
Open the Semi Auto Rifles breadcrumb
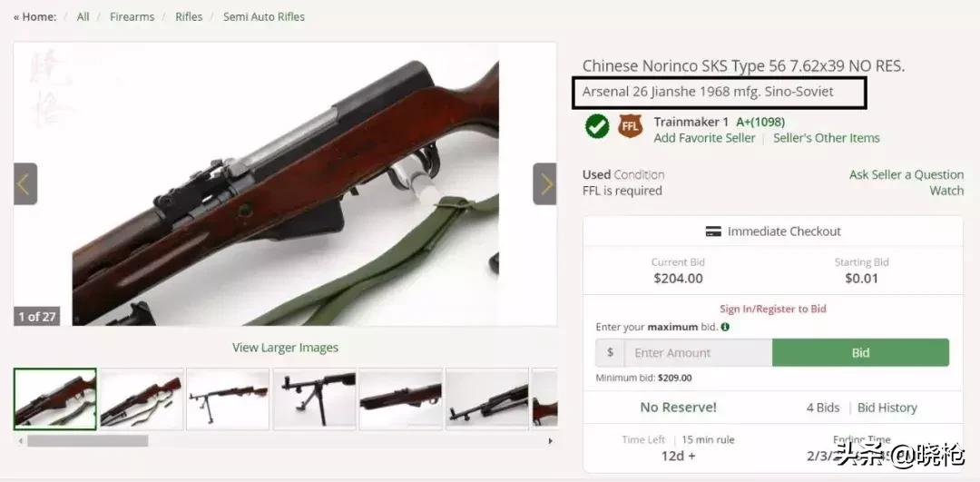(264, 17)
